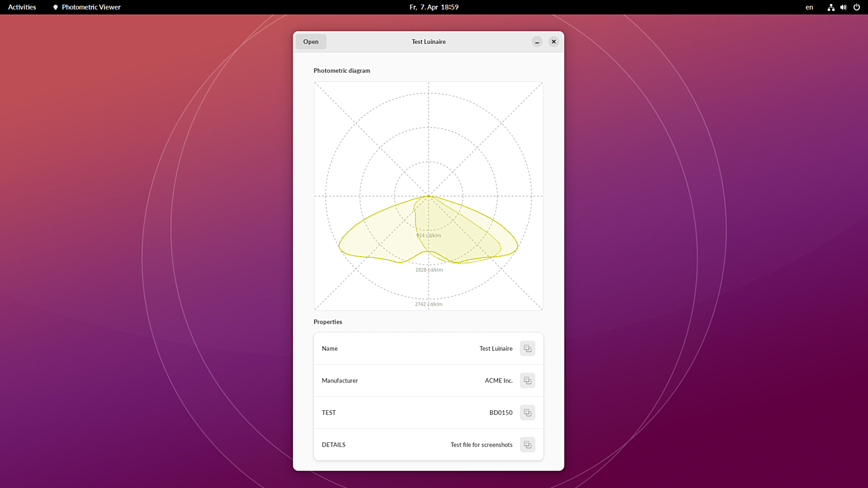Click the volume icon in top bar
The image size is (868, 488).
(843, 7)
